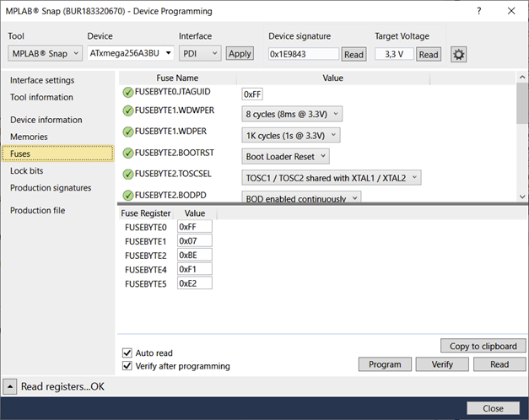Screen dimensions: 529x420
Task: Toggle the Auto read checkbox
Action: [127, 353]
